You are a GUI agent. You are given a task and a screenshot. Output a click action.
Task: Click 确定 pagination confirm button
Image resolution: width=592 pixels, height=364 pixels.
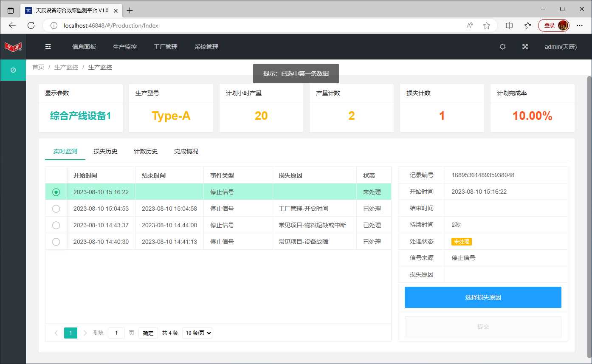pyautogui.click(x=148, y=333)
